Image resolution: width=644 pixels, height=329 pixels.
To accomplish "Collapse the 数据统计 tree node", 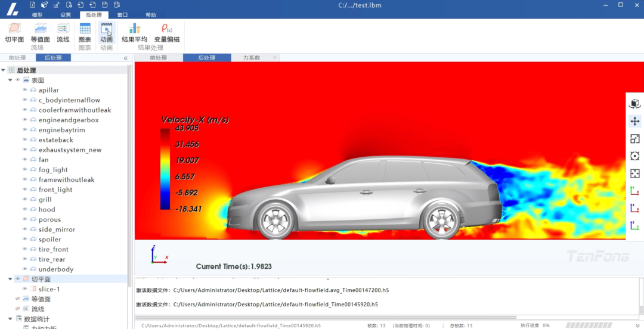I will pos(10,319).
